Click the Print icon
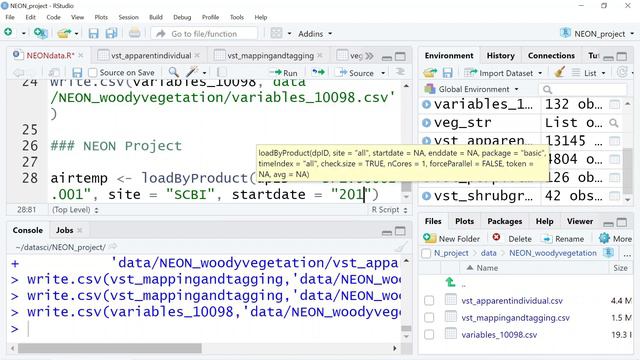The width and height of the screenshot is (640, 360). [135, 33]
